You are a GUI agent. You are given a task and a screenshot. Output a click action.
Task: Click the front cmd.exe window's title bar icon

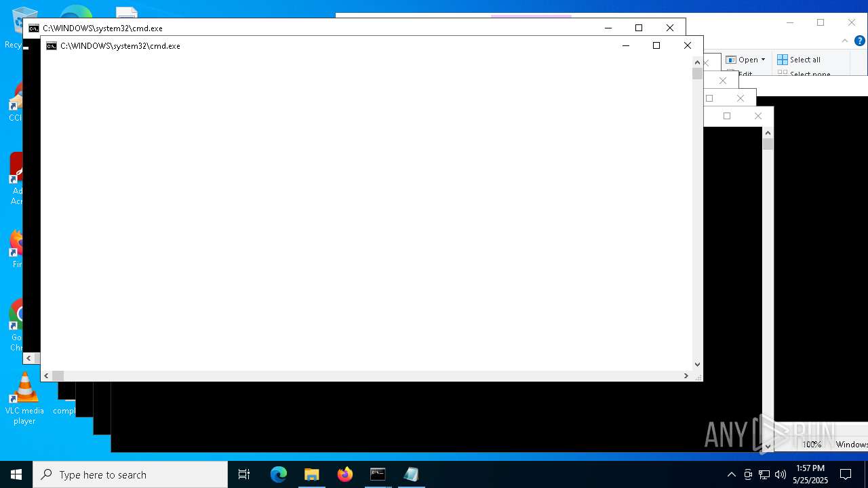coord(52,46)
